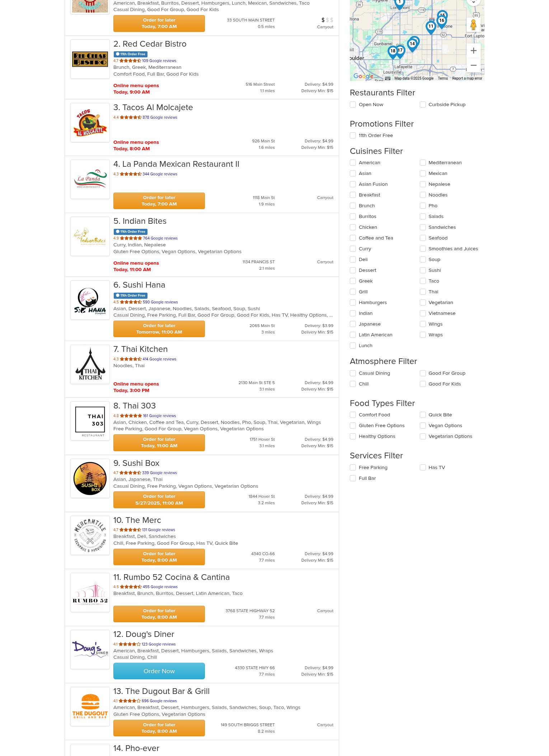Select map pin number 11
Viewport: 549px width, 756px height.
(x=431, y=27)
